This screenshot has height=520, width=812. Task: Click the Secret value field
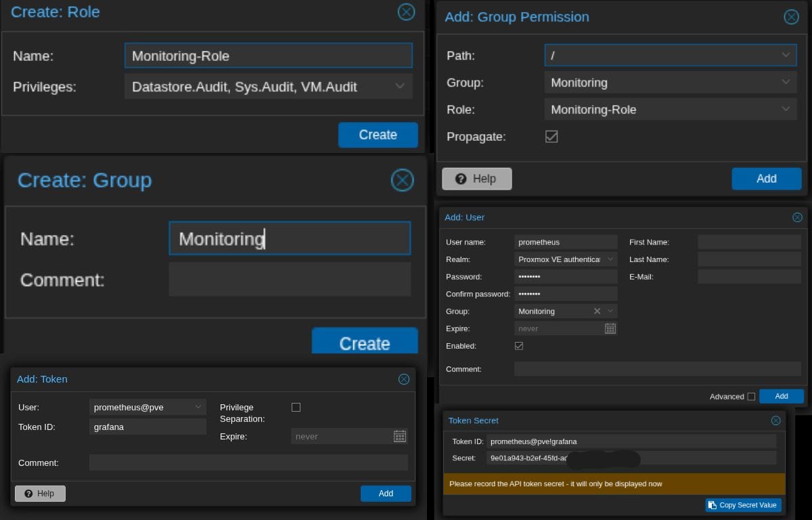[x=631, y=458]
